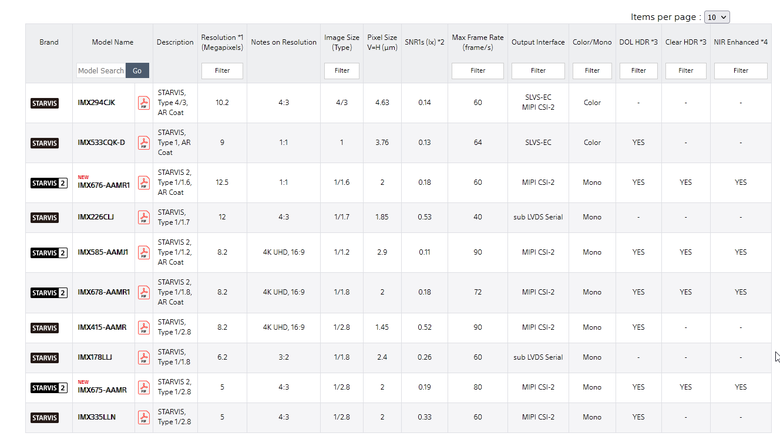Open the Output Interface filter
The width and height of the screenshot is (780, 443).
pyautogui.click(x=538, y=71)
